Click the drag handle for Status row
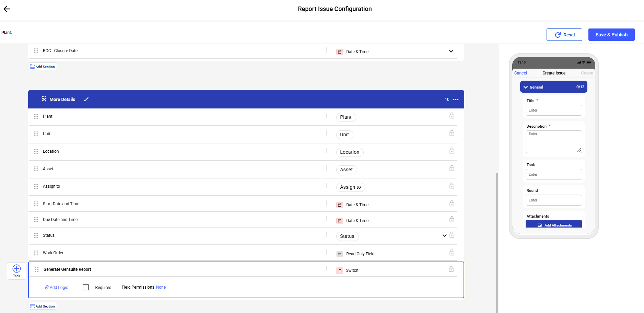 pos(36,235)
